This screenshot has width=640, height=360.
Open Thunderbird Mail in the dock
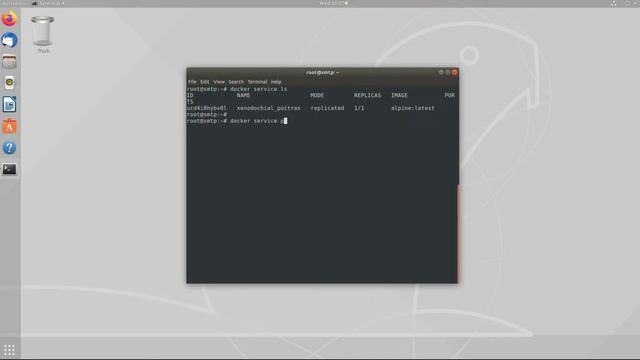click(9, 40)
